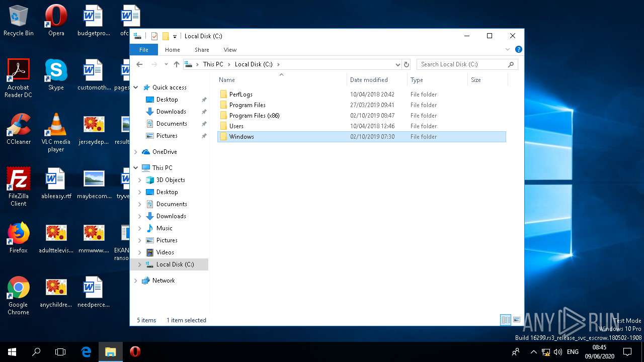Expand the ribbon with the chevron
The image size is (644, 362).
pyautogui.click(x=508, y=49)
